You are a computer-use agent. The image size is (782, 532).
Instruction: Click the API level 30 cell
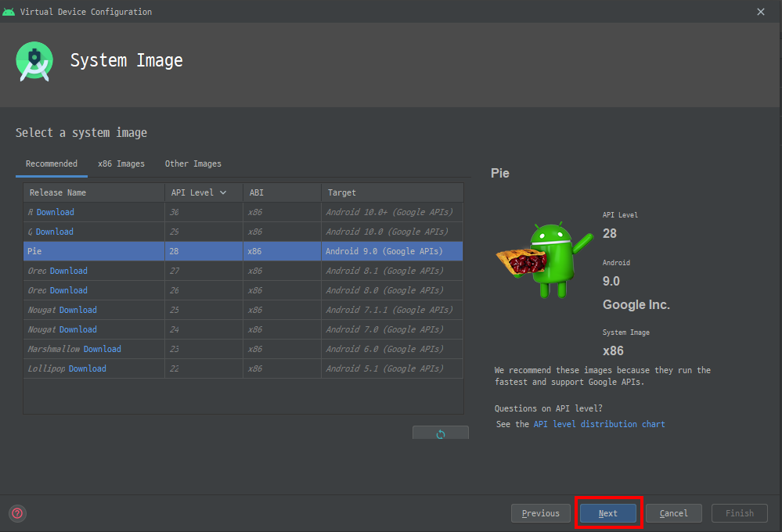(x=204, y=212)
